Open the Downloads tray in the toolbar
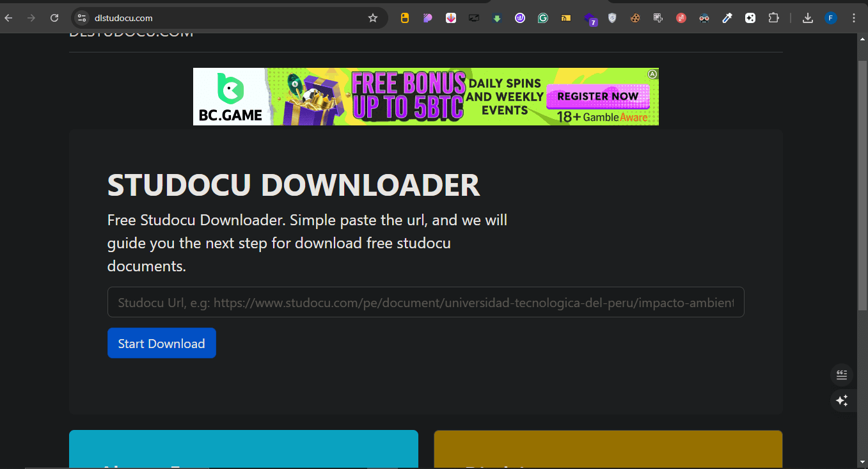The height and width of the screenshot is (469, 868). 807,17
